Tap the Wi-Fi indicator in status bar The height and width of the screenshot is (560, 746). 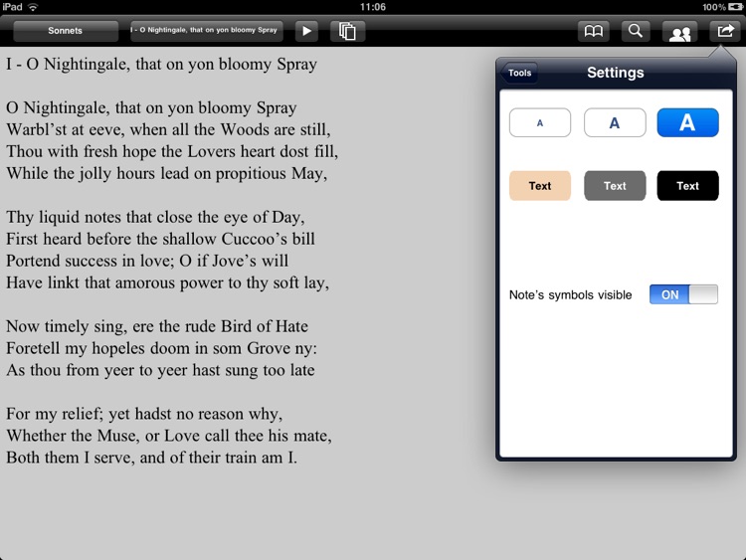pyautogui.click(x=33, y=7)
